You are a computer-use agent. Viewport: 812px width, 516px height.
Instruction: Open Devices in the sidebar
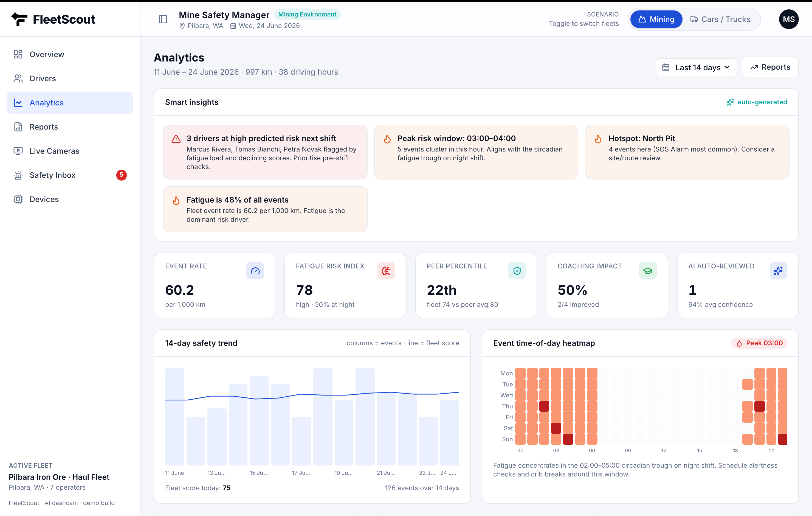click(70, 199)
